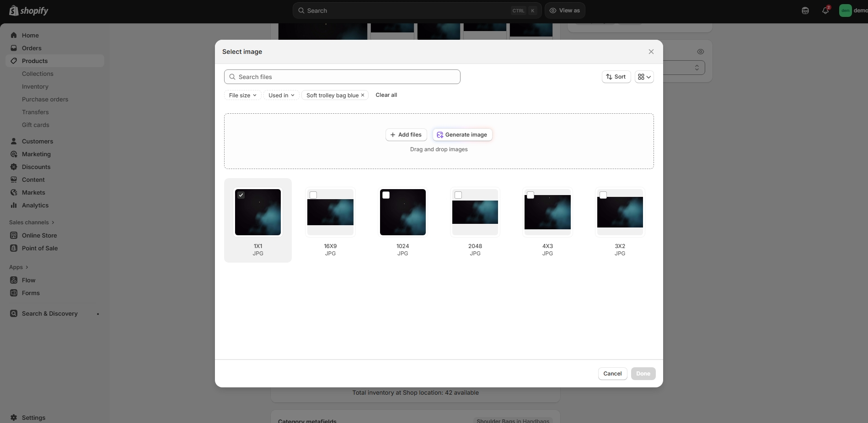Expand the File size filter dropdown
868x423 pixels.
(242, 95)
